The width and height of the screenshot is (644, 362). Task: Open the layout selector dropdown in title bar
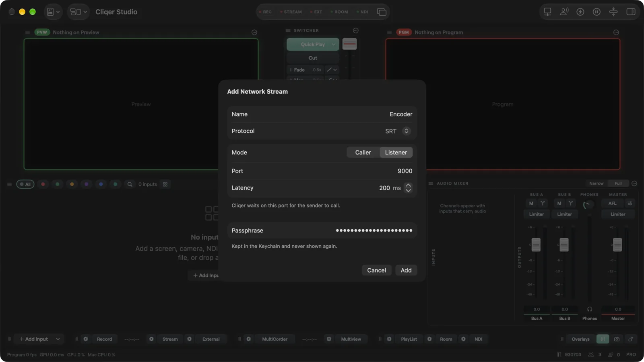click(78, 12)
